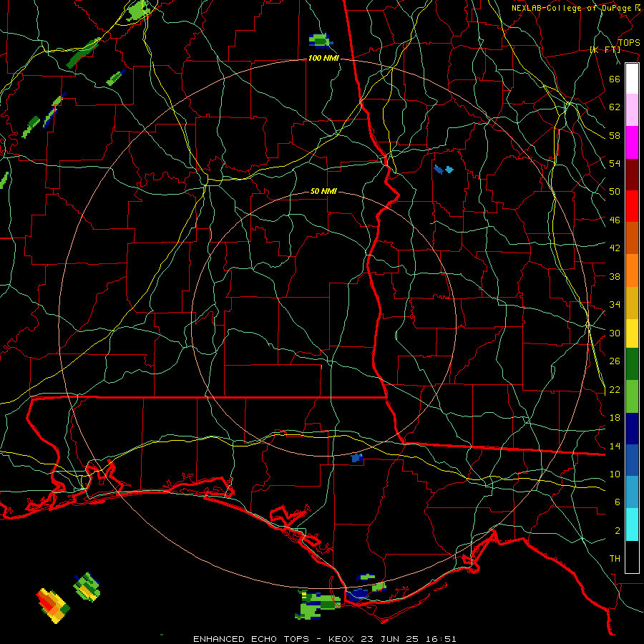Click the pair of small blue echoes northeast

click(x=444, y=169)
